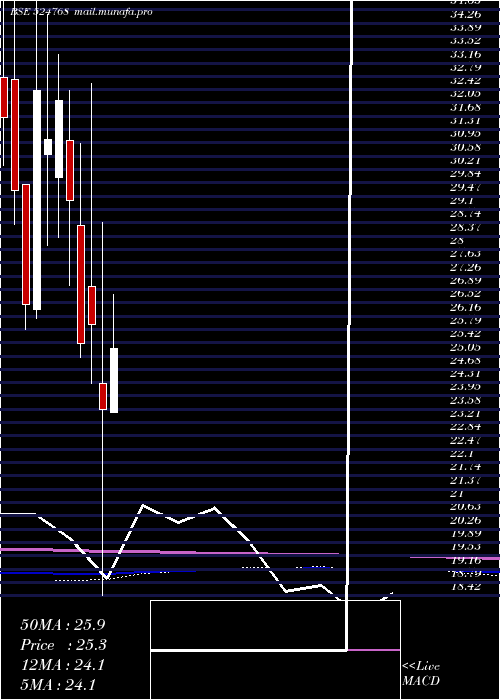
Task: Click the 23.95 price axis label
Action: (x=466, y=386)
